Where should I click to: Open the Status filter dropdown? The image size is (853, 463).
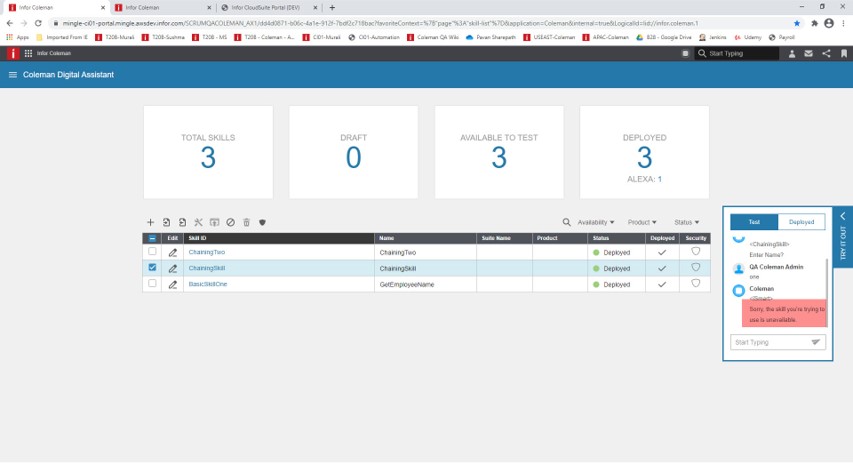coord(686,222)
